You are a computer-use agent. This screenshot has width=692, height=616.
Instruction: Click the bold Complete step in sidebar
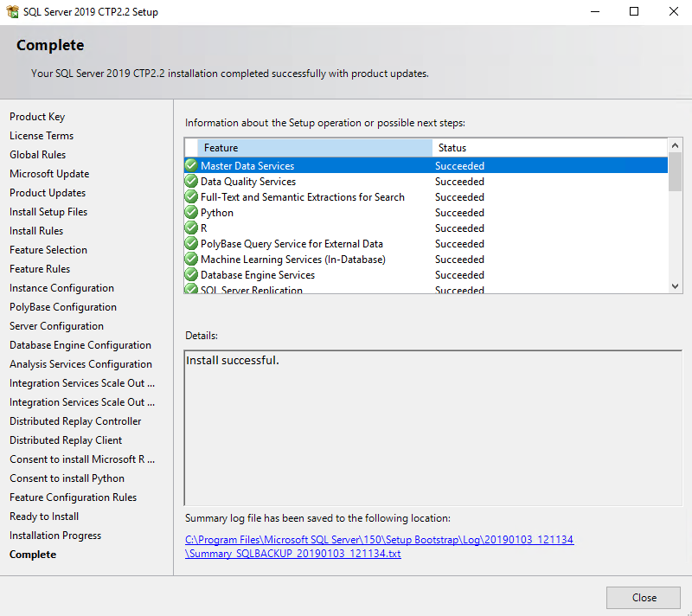click(x=33, y=555)
